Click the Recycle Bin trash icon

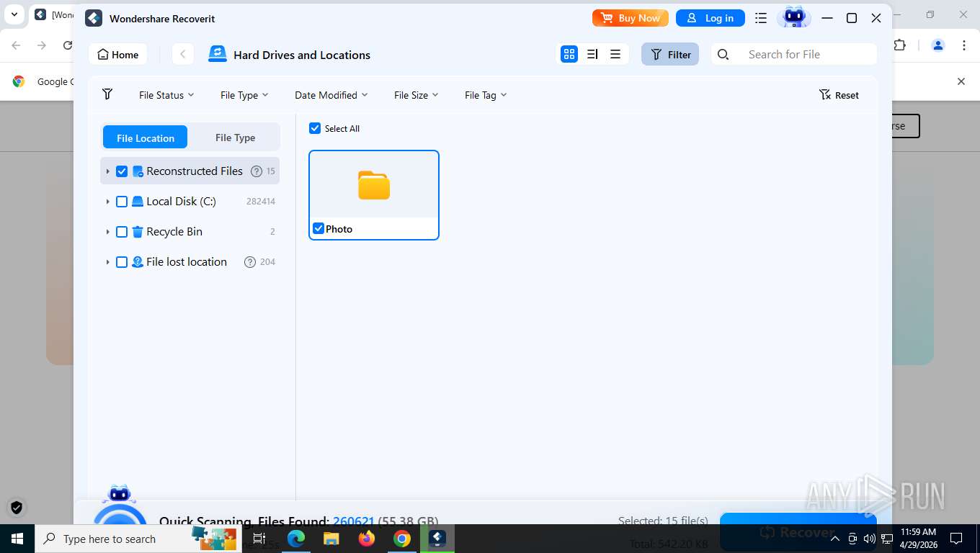[138, 232]
